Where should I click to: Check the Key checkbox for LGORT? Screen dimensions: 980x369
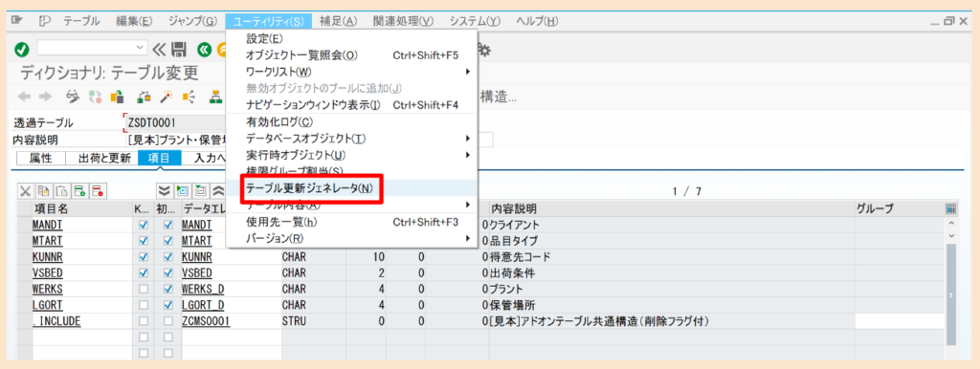pyautogui.click(x=145, y=305)
